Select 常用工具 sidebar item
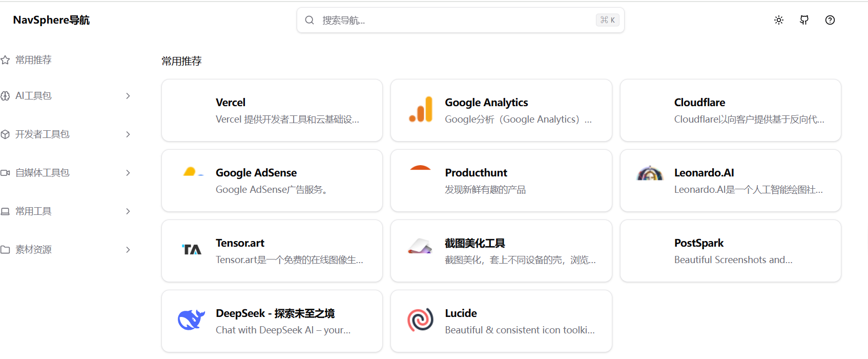868x359 pixels. click(33, 211)
